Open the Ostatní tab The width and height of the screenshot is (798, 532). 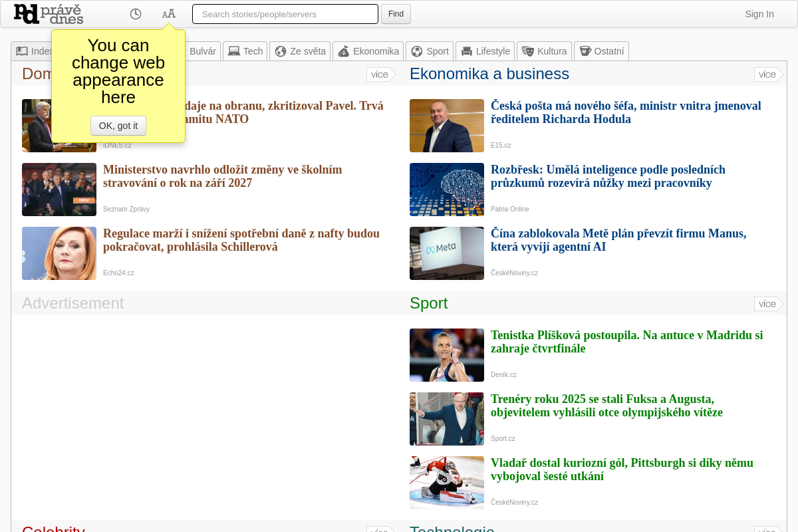pos(601,51)
